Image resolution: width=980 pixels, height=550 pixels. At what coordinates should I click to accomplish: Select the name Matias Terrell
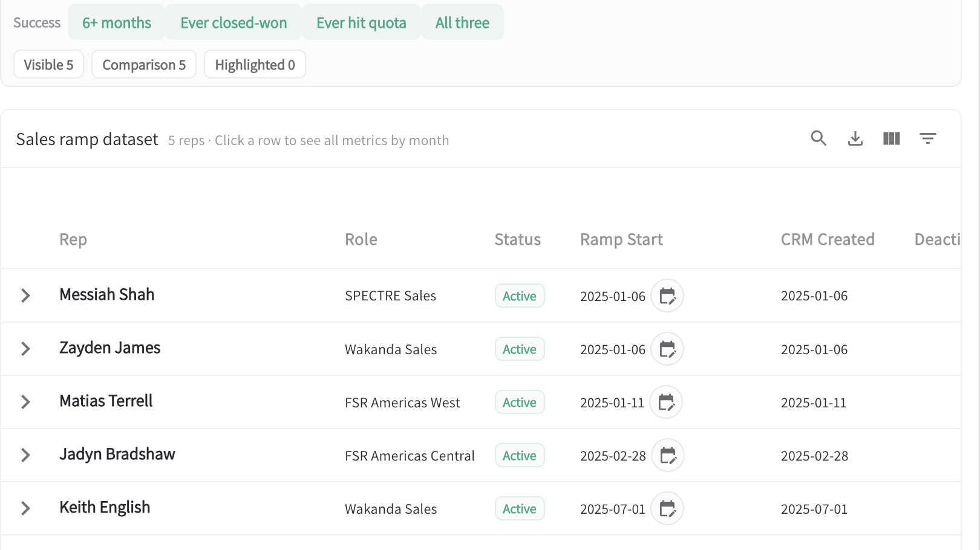click(106, 401)
